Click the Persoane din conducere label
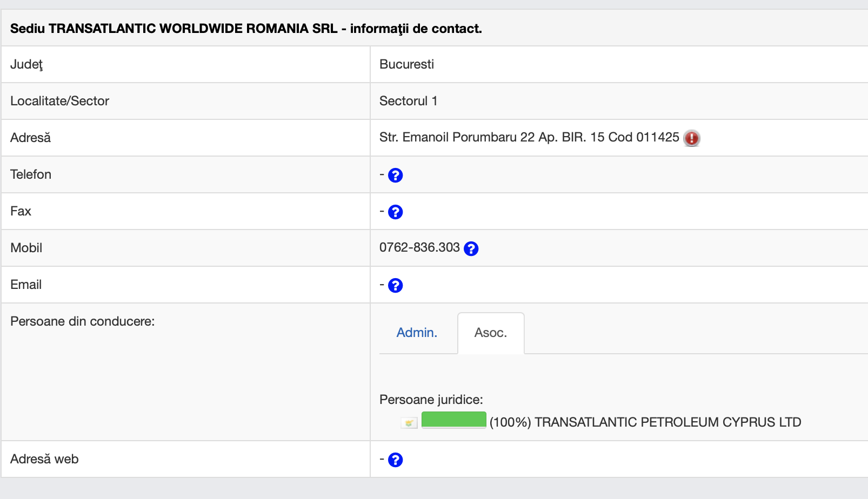Screen dimensions: 868x499 coord(82,321)
